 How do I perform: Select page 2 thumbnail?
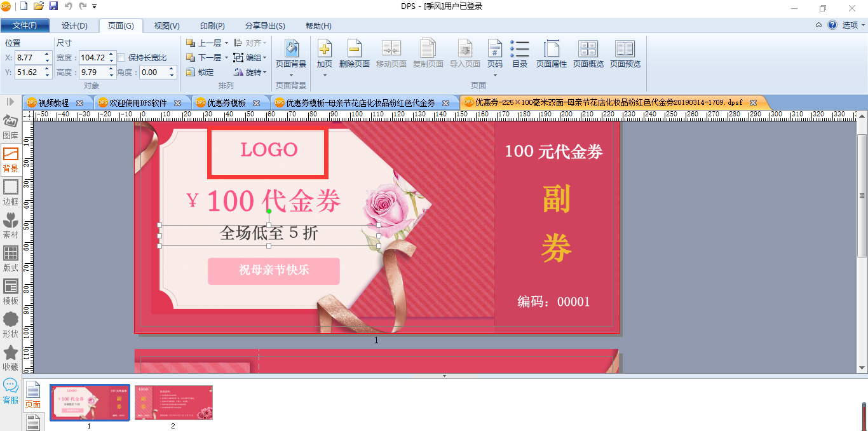click(173, 402)
